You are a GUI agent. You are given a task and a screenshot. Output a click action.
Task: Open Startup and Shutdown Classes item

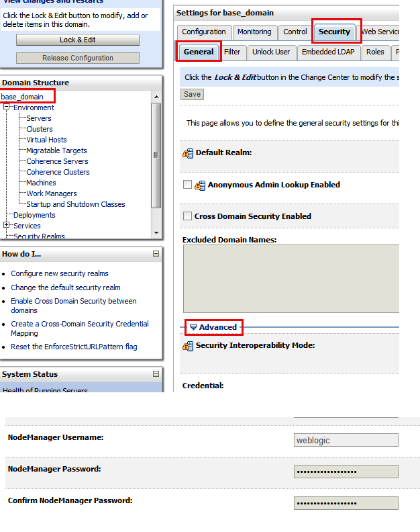(76, 204)
